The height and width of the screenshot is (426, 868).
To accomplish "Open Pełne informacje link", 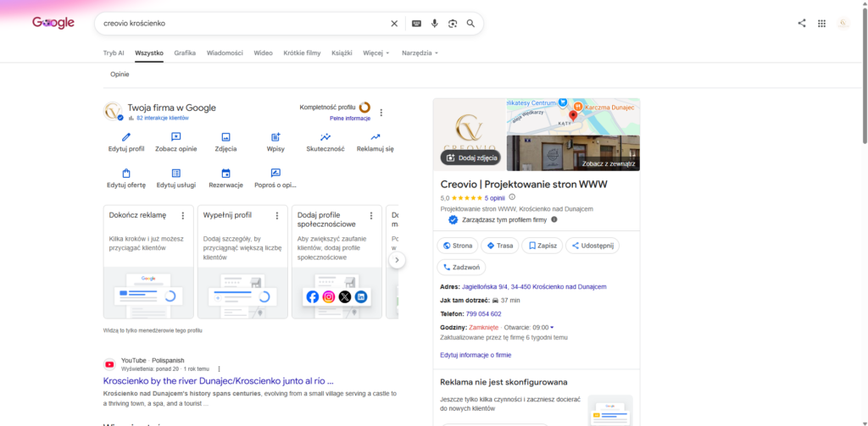I will coord(350,119).
